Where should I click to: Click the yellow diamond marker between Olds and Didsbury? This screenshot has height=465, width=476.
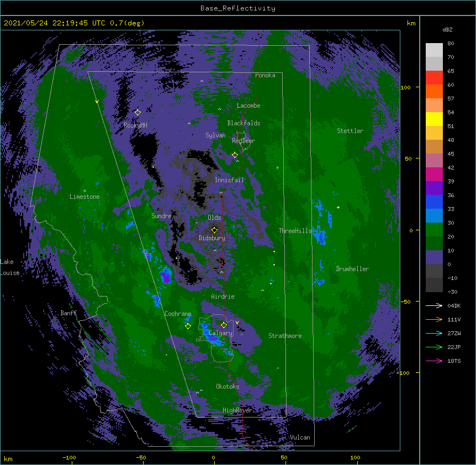214,230
